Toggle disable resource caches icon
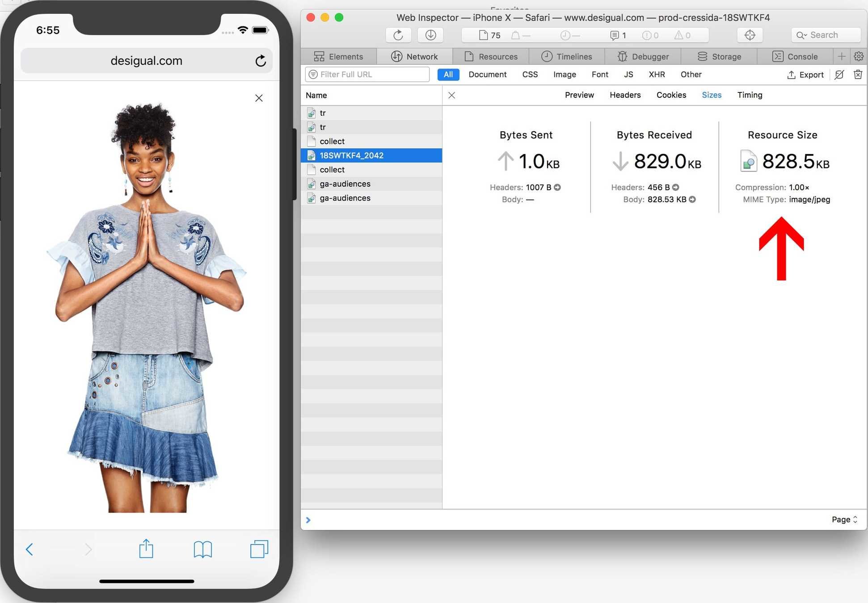 pos(839,75)
